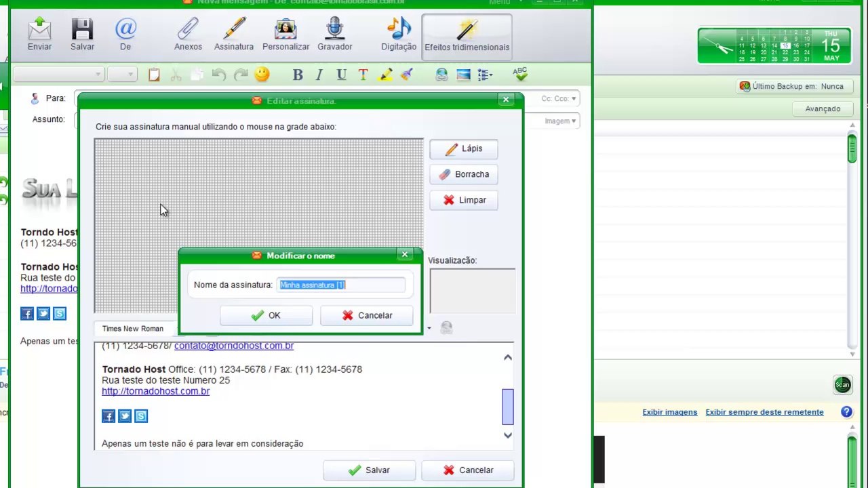Image resolution: width=868 pixels, height=488 pixels.
Task: Click the calendar clock widget
Action: coord(774,45)
